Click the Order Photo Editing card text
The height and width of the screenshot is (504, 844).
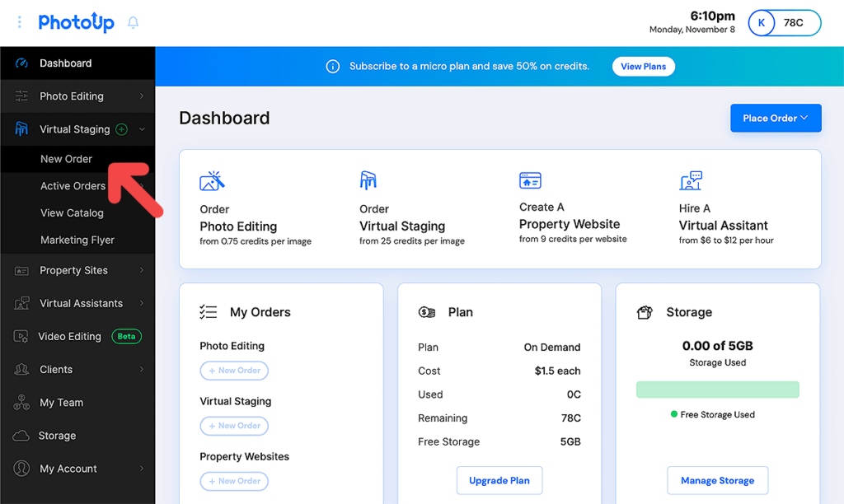tap(256, 226)
